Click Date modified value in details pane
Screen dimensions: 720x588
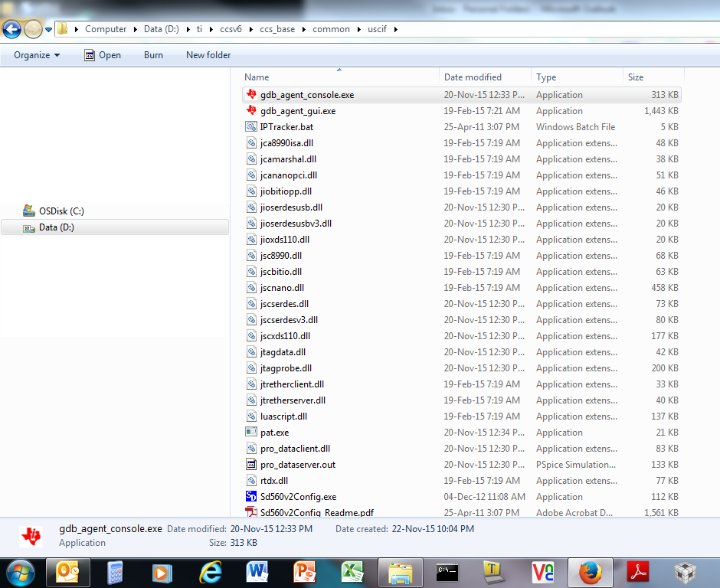point(271,529)
